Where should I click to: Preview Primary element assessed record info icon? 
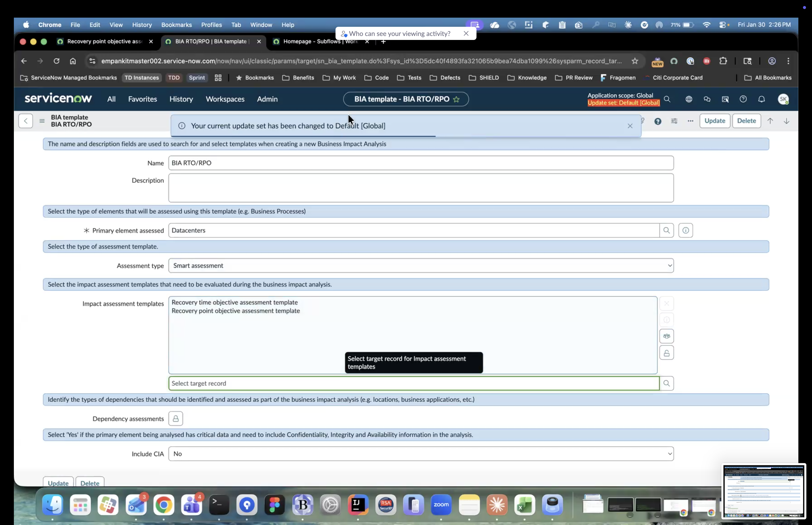pos(686,231)
